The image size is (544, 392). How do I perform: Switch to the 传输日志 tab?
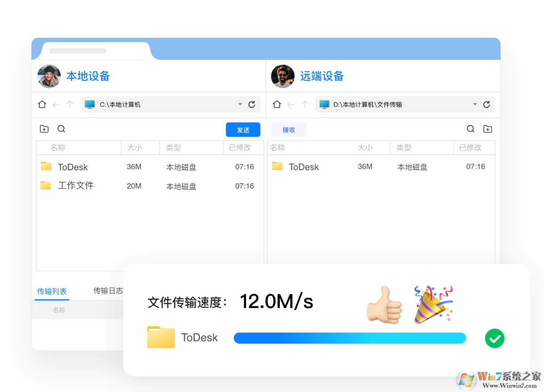pyautogui.click(x=108, y=290)
